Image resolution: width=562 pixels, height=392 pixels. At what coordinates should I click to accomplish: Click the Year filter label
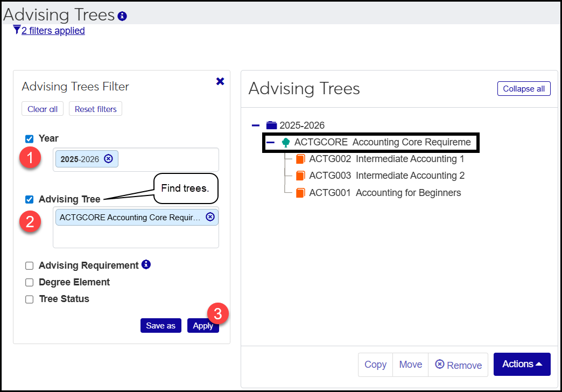[x=48, y=138]
